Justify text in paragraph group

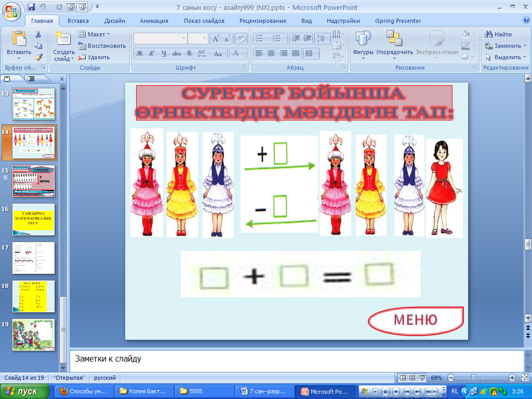point(296,54)
